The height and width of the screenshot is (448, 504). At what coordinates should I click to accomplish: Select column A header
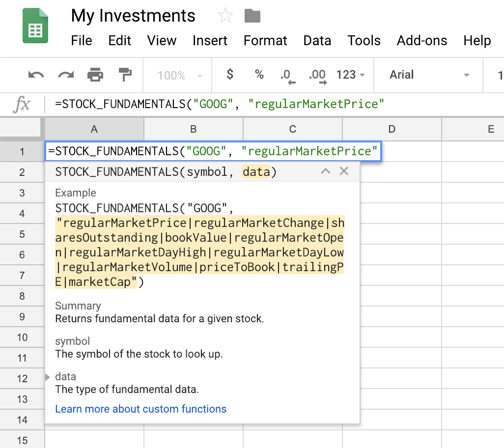pos(94,129)
